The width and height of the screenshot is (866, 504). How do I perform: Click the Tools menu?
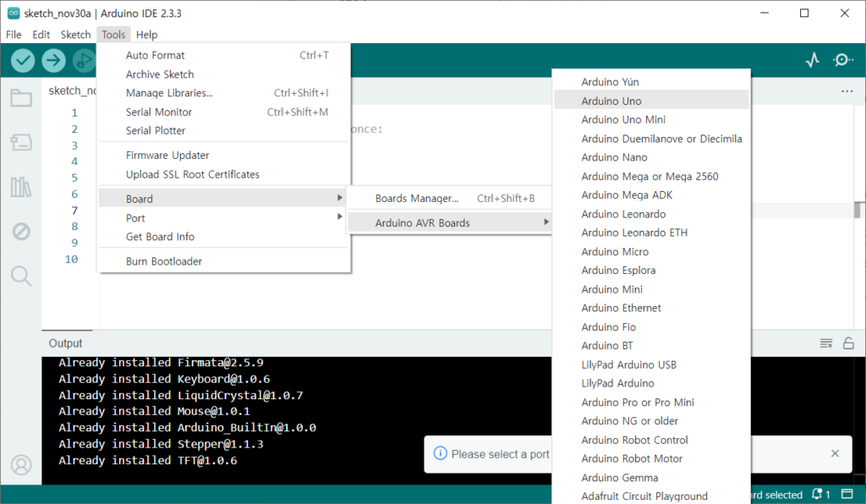pos(113,34)
